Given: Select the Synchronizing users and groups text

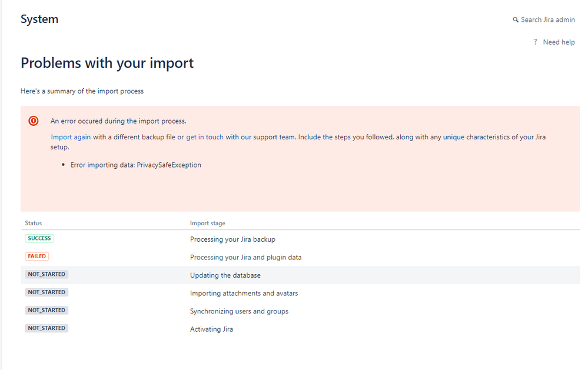Looking at the screenshot, I should click(239, 311).
